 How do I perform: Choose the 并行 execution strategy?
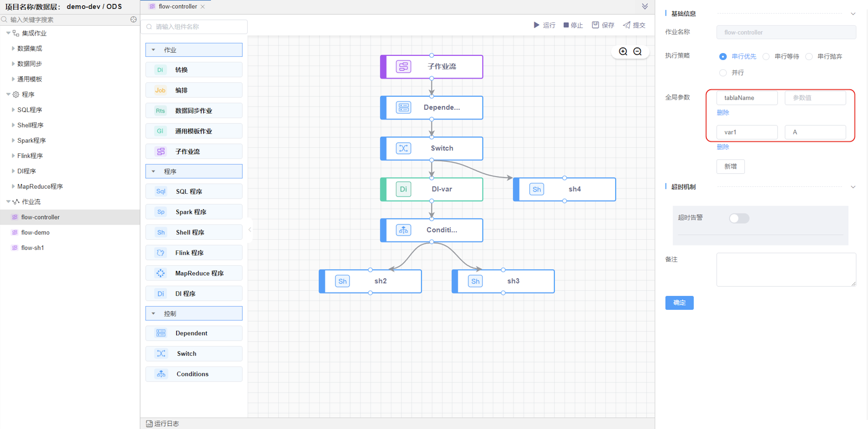(722, 73)
